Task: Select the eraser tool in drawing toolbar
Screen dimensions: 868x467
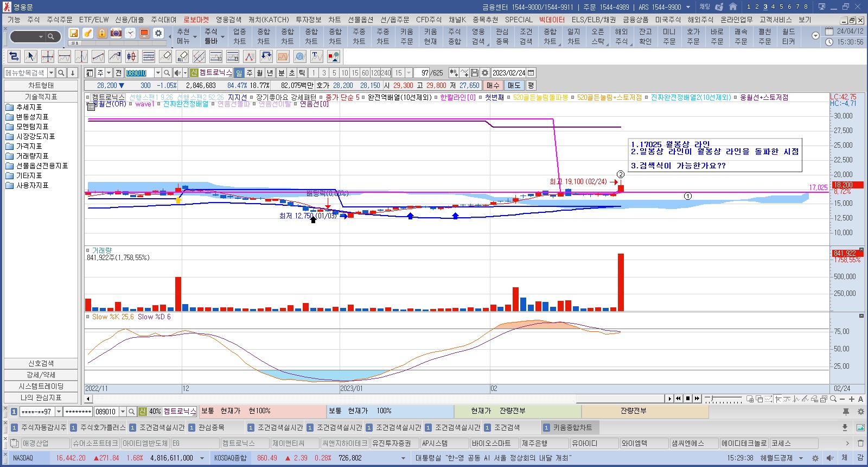Action: (x=166, y=56)
